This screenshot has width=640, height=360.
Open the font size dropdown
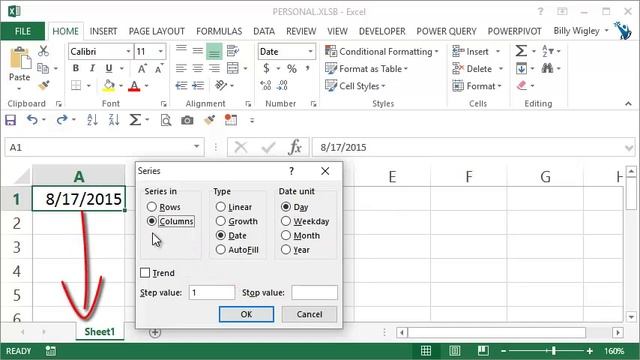point(160,51)
